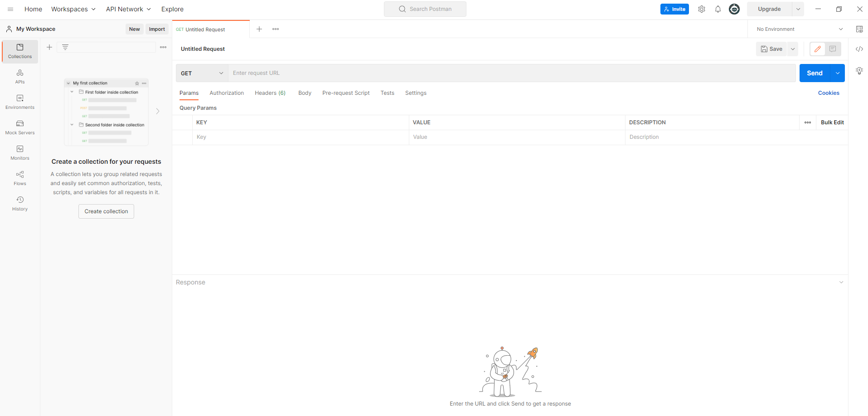Screen dimensions: 868x416
Task: Open the Flows sidebar panel
Action: (x=20, y=178)
